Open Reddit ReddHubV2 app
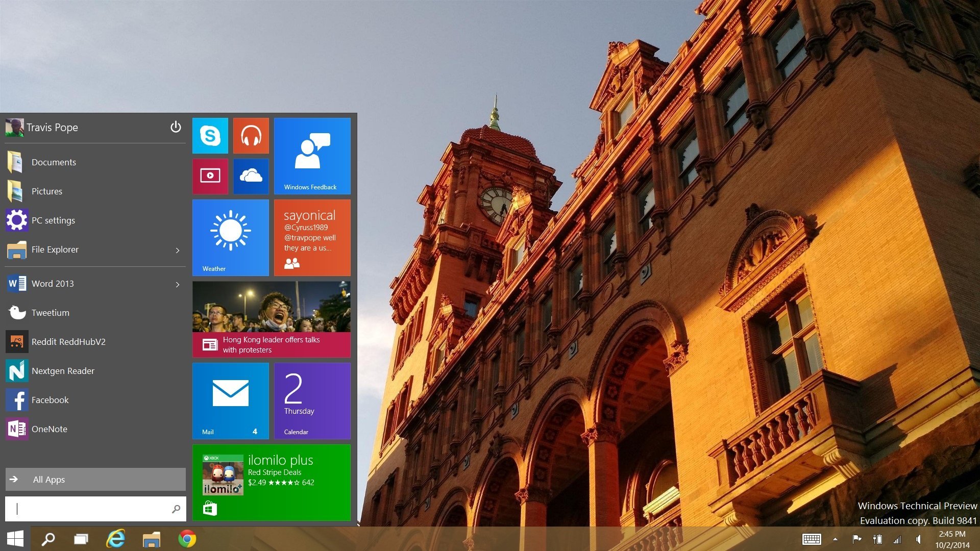The width and height of the screenshot is (980, 551). coord(95,342)
